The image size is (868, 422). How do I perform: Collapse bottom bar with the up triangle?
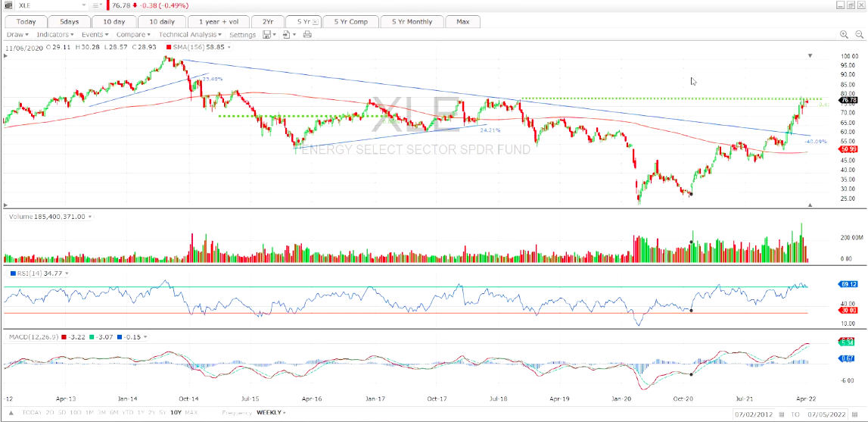12,413
